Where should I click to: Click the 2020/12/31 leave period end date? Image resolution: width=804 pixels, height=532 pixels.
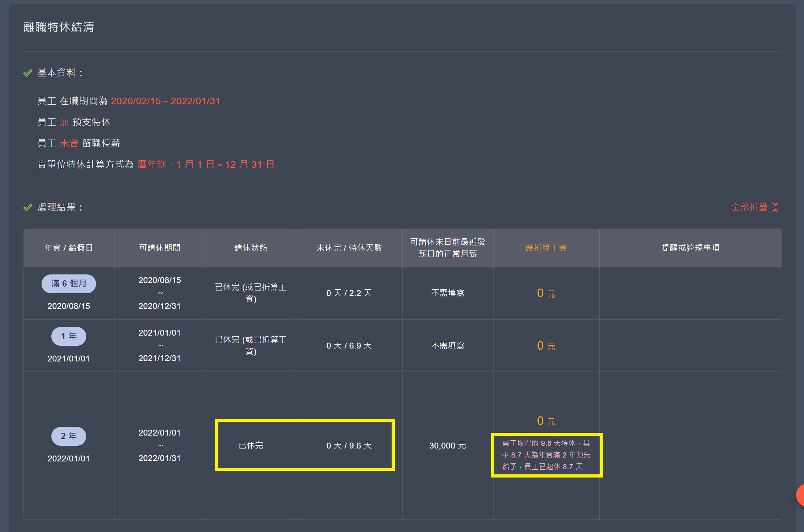pos(160,306)
